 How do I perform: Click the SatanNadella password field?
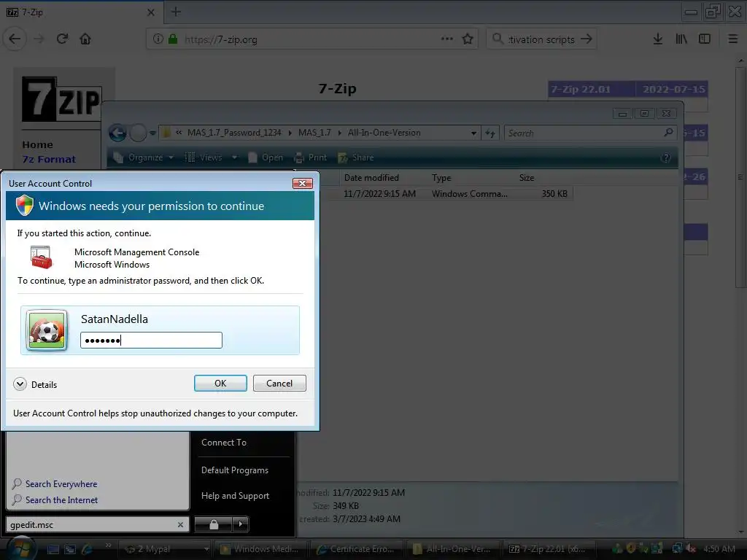coord(151,340)
